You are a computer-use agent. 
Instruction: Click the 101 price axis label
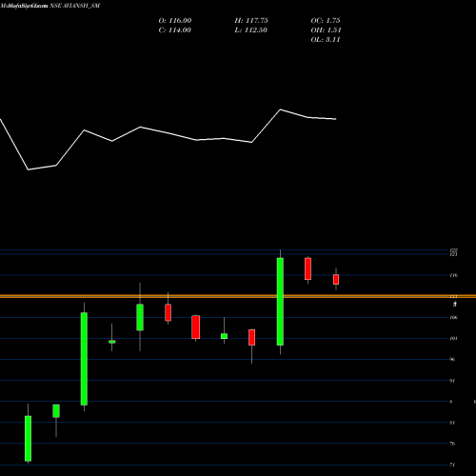coord(453,338)
